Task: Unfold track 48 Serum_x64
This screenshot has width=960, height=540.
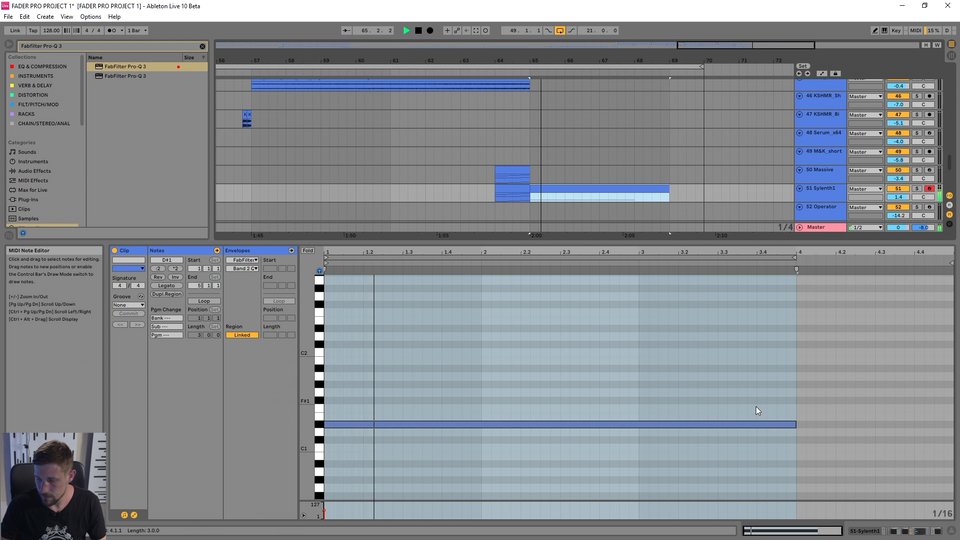Action: coord(799,133)
